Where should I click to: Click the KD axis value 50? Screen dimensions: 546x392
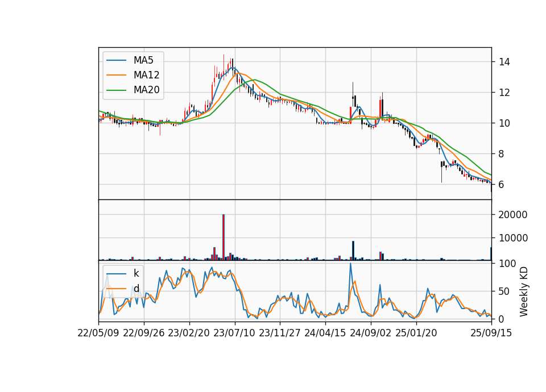point(504,291)
